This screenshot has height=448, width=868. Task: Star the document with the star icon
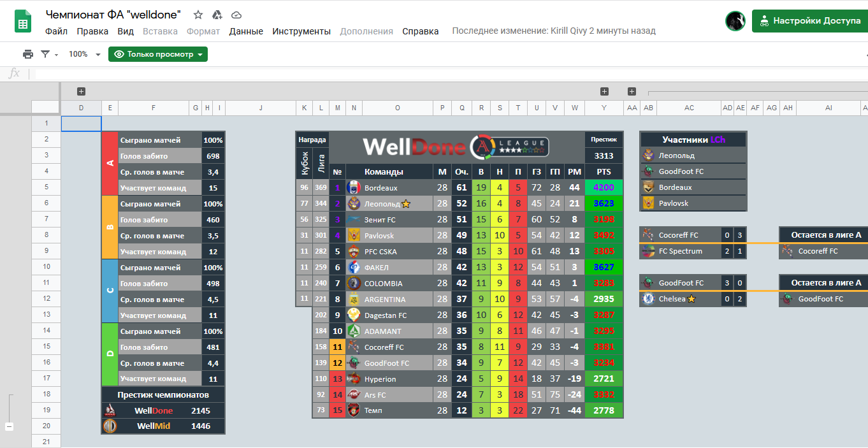(198, 15)
